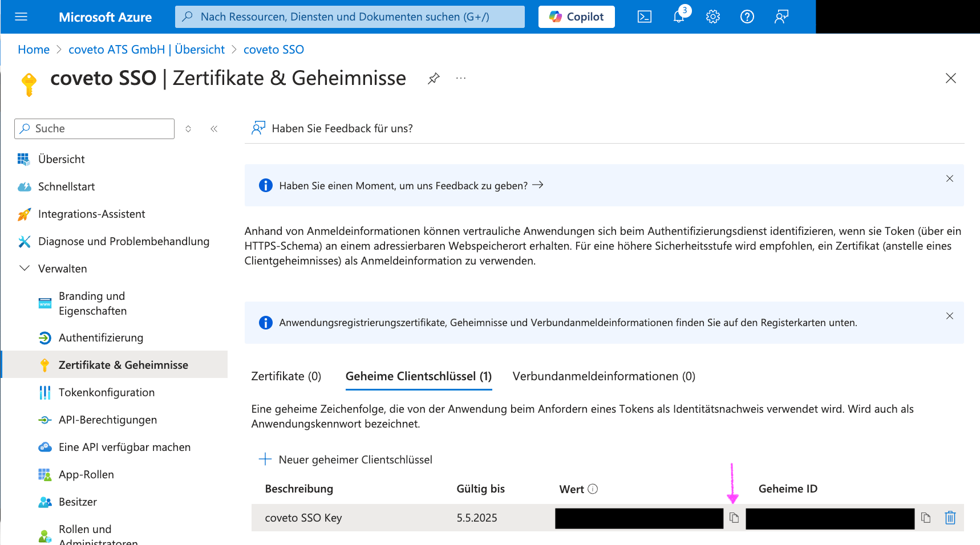Open feedback icon in top bar
Viewport: 980px width, 545px height.
click(x=781, y=17)
